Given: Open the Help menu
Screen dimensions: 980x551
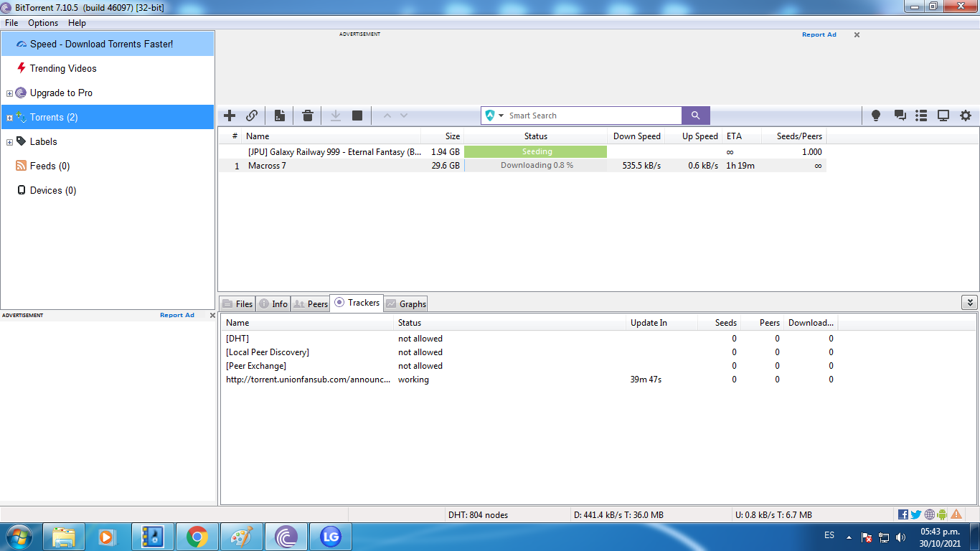Looking at the screenshot, I should [77, 23].
